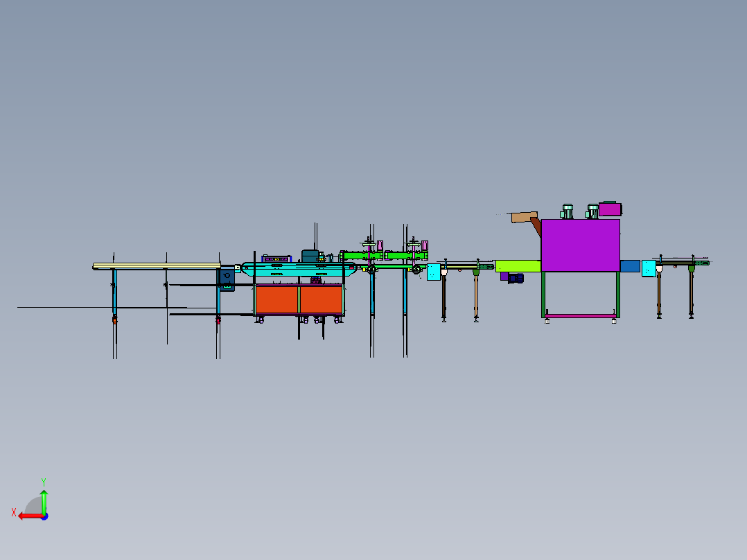This screenshot has width=747, height=560.
Task: Select the dark blue motor under the lime box
Action: pyautogui.click(x=516, y=279)
